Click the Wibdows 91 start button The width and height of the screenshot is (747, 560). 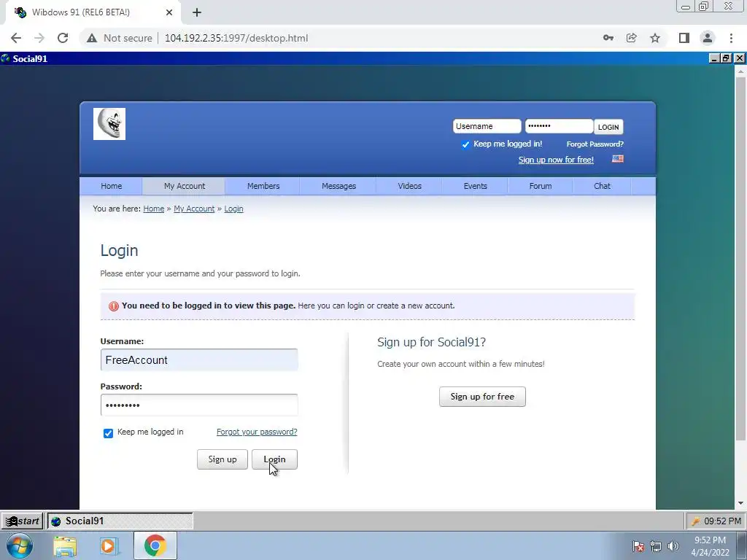point(22,521)
